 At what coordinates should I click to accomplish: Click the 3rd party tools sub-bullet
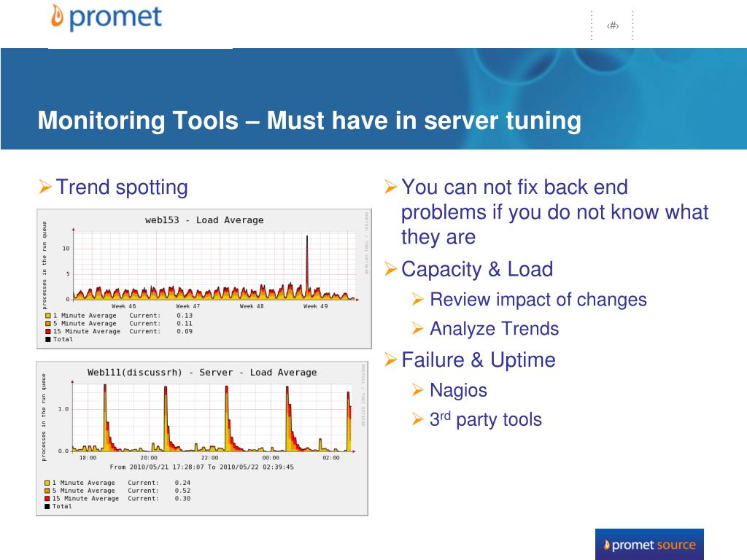click(x=486, y=419)
